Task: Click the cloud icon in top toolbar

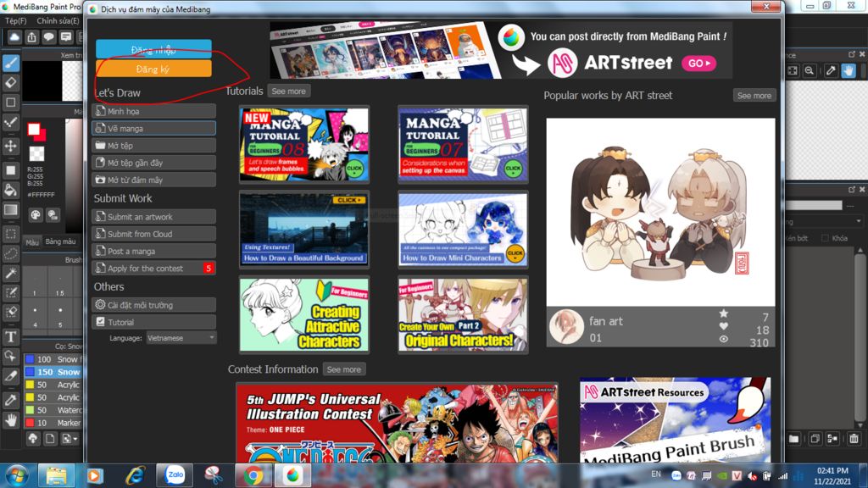Action: [14, 37]
